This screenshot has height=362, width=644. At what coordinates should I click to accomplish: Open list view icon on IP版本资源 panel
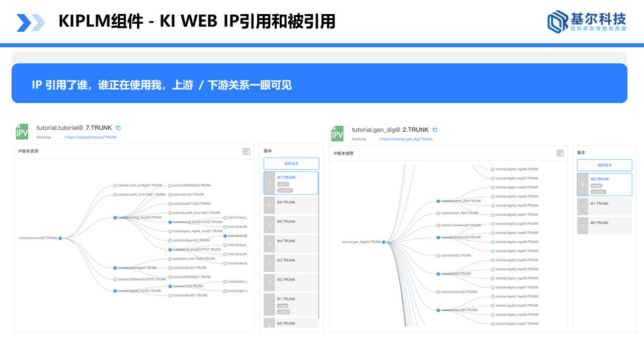click(x=247, y=151)
